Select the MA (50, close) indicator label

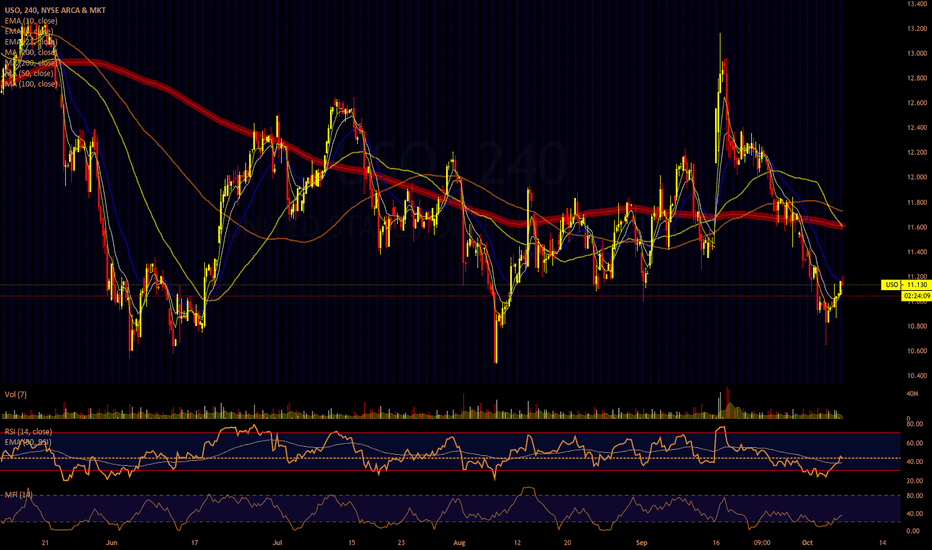(x=29, y=73)
